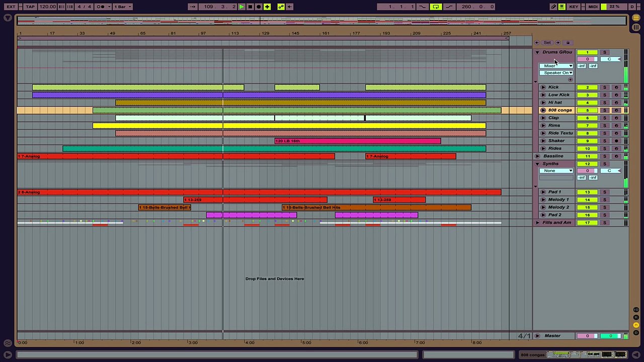
Task: Click the D disk overload indicator
Action: pos(632,7)
